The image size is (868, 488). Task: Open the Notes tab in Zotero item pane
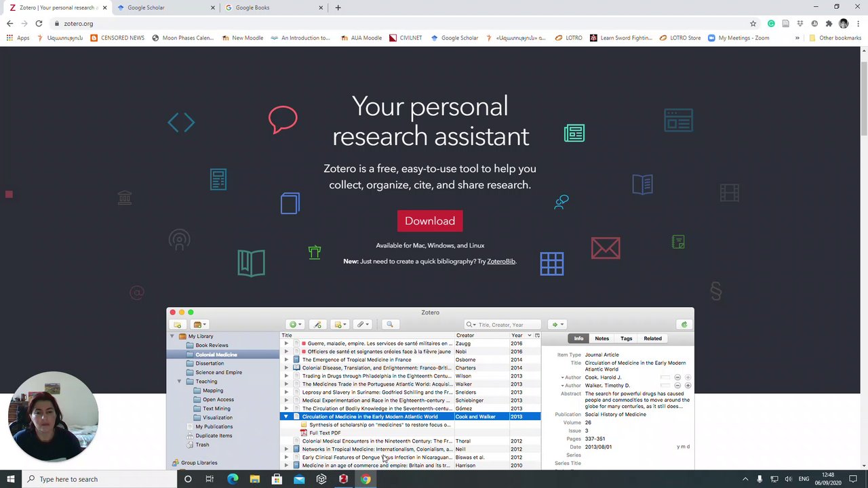[x=601, y=338]
